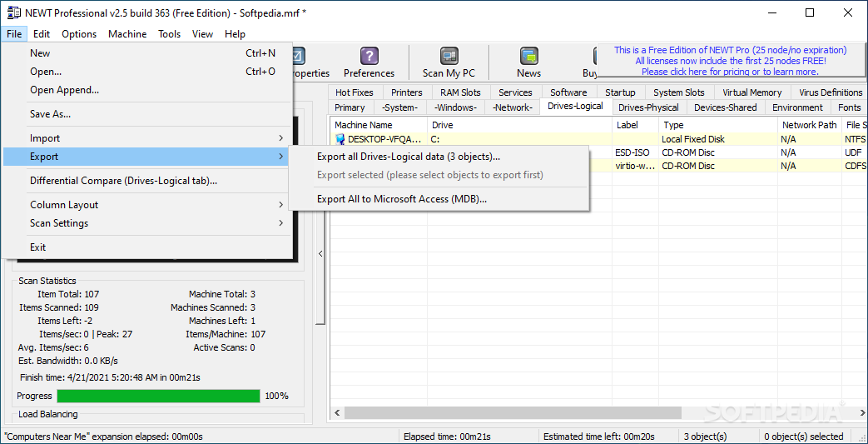The image size is (868, 444).
Task: Open the Preferences toolbar icon
Action: 369,62
